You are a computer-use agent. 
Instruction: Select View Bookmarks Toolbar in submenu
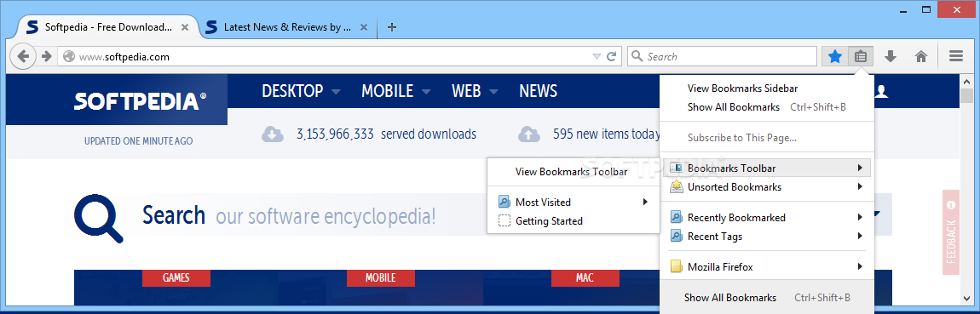(x=571, y=172)
